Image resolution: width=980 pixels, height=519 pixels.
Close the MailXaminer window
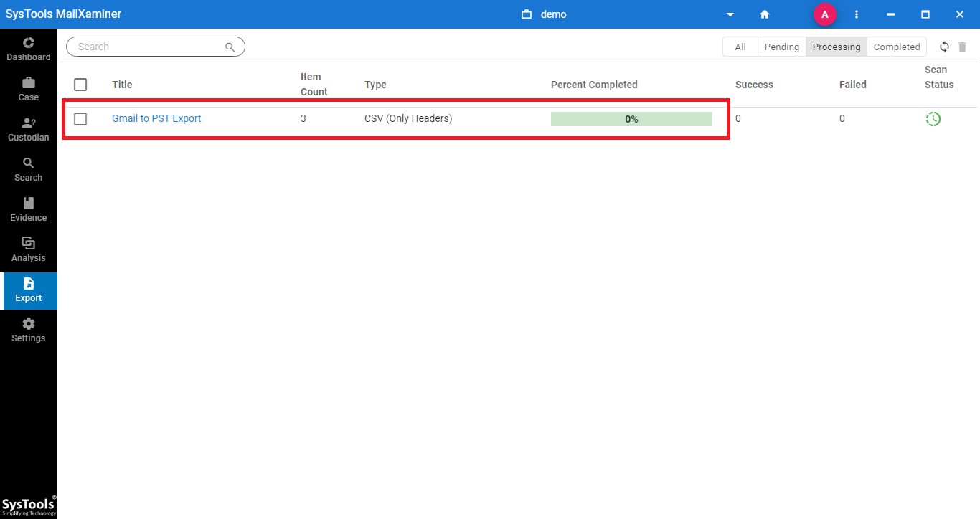click(x=960, y=14)
